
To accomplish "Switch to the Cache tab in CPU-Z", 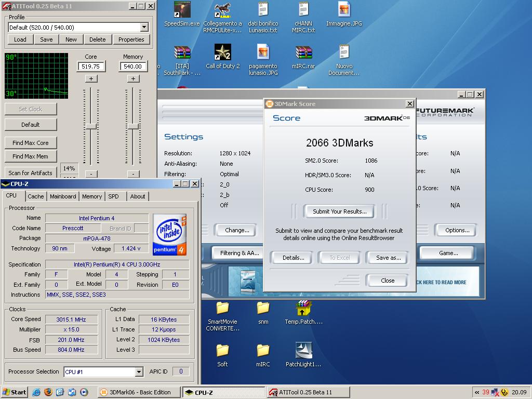I will point(36,196).
